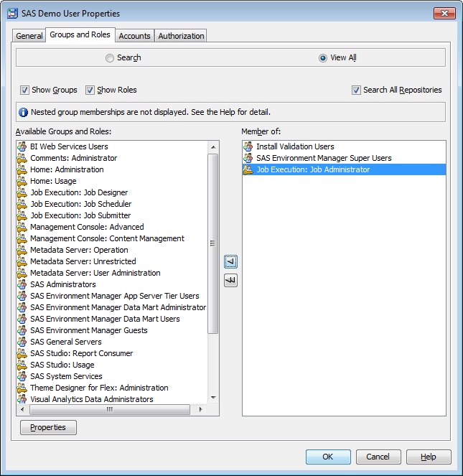Select the Search radio button

click(x=110, y=58)
